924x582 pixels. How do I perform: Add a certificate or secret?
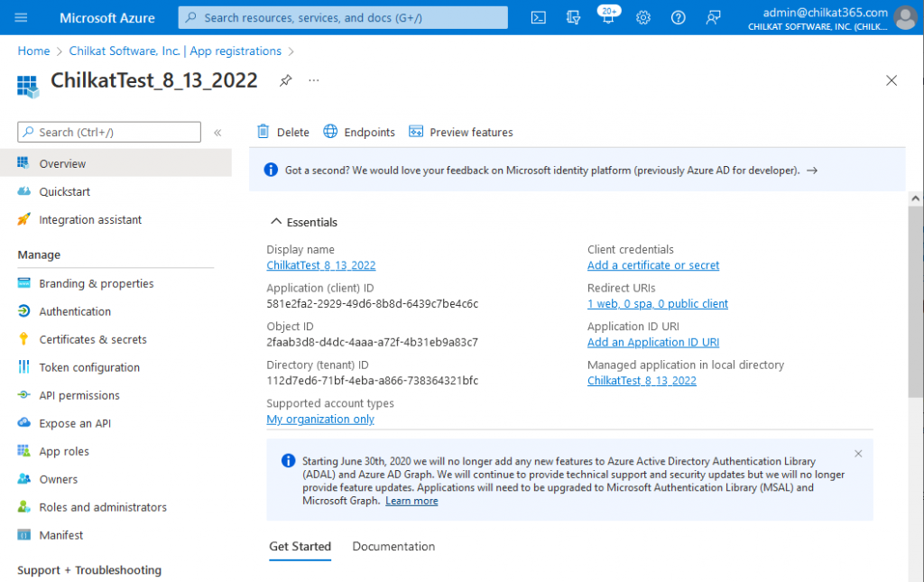tap(652, 265)
